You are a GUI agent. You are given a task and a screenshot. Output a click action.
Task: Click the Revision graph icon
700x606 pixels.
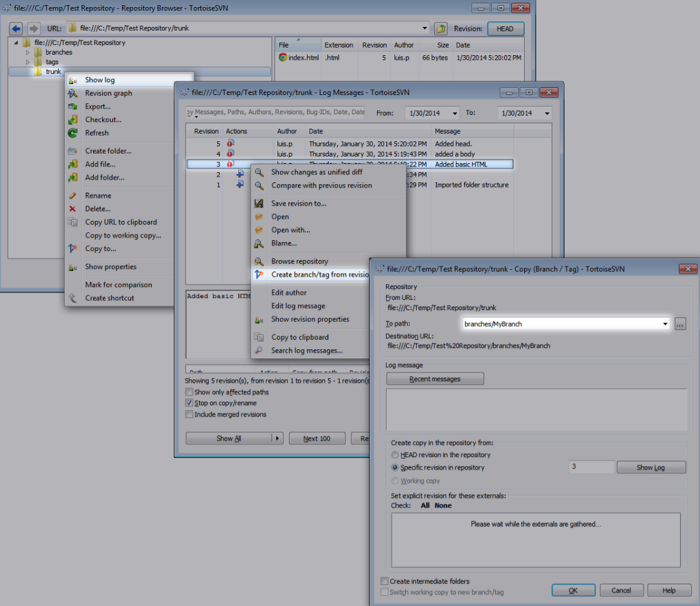[x=73, y=93]
